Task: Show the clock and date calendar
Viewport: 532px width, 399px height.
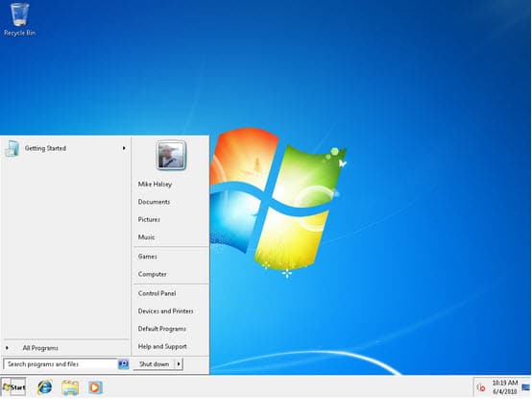Action: pos(505,387)
